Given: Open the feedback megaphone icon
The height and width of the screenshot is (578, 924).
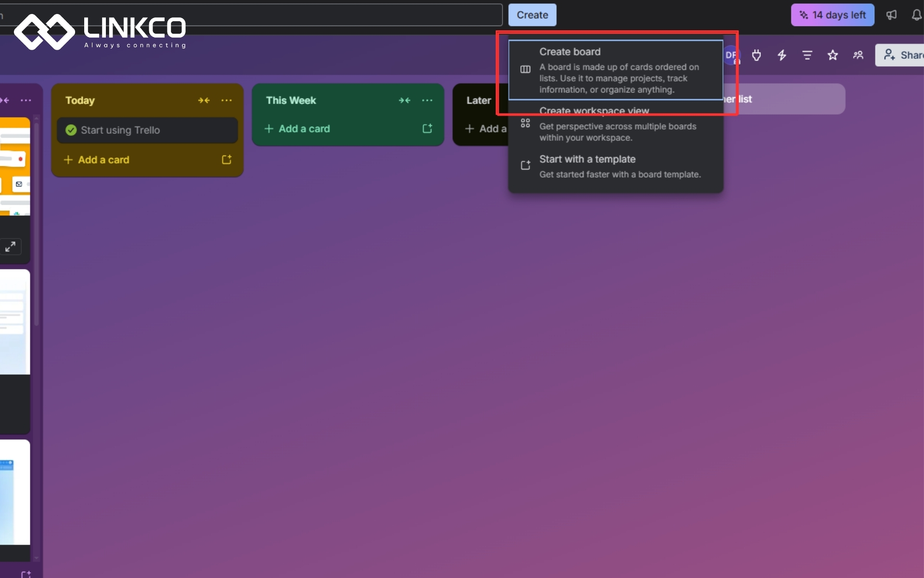Looking at the screenshot, I should coord(891,15).
